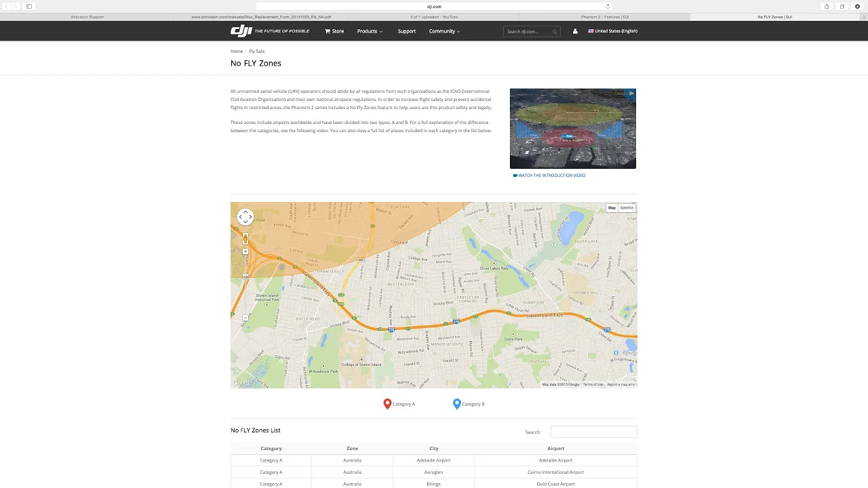
Task: Click the search magnifier icon on dji.com
Action: (555, 32)
